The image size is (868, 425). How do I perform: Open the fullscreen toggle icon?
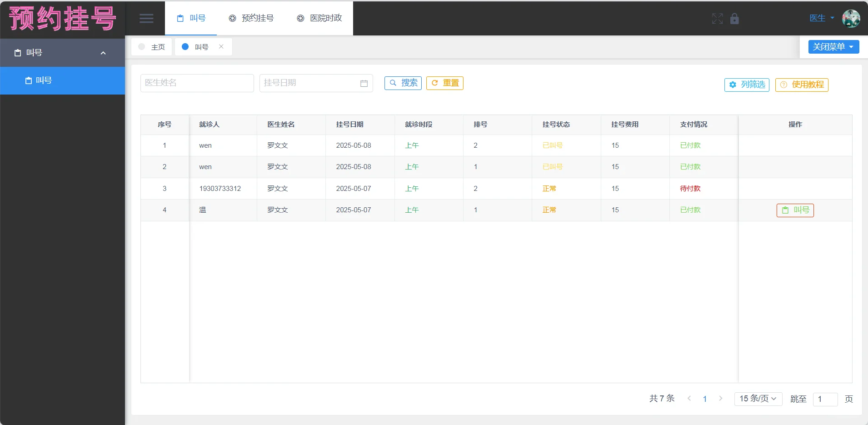coord(717,19)
